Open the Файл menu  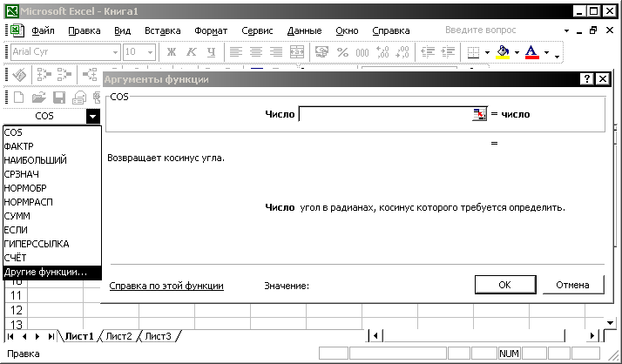[43, 30]
